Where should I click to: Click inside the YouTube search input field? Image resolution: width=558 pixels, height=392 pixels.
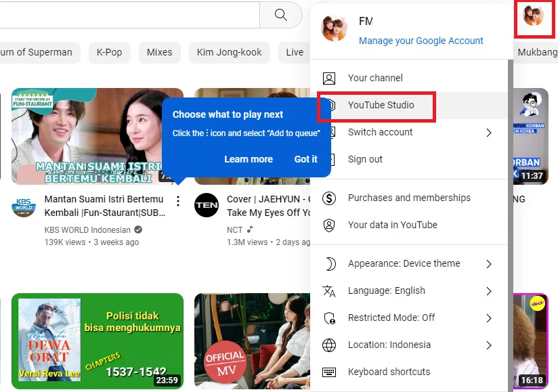tap(129, 15)
